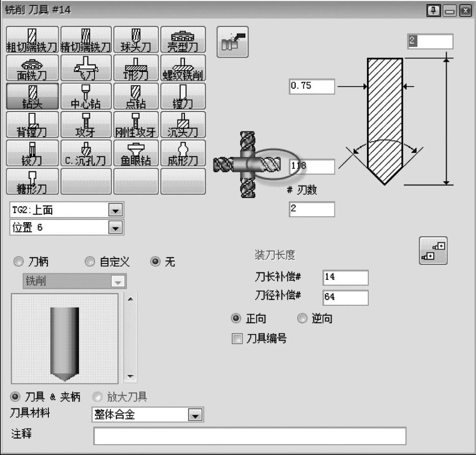Select the 粗切端铣刀 rough end mill tool
Image resolution: width=476 pixels, height=455 pixels.
[x=32, y=40]
